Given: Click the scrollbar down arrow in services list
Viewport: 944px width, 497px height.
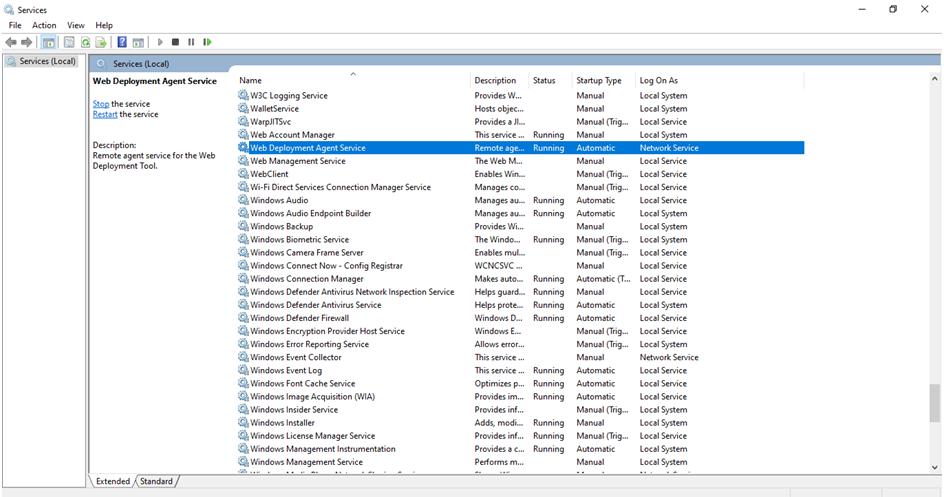Looking at the screenshot, I should click(x=934, y=467).
